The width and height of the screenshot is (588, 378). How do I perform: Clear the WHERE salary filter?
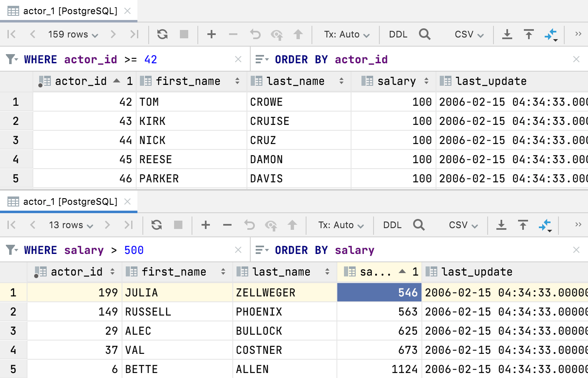[x=238, y=250]
